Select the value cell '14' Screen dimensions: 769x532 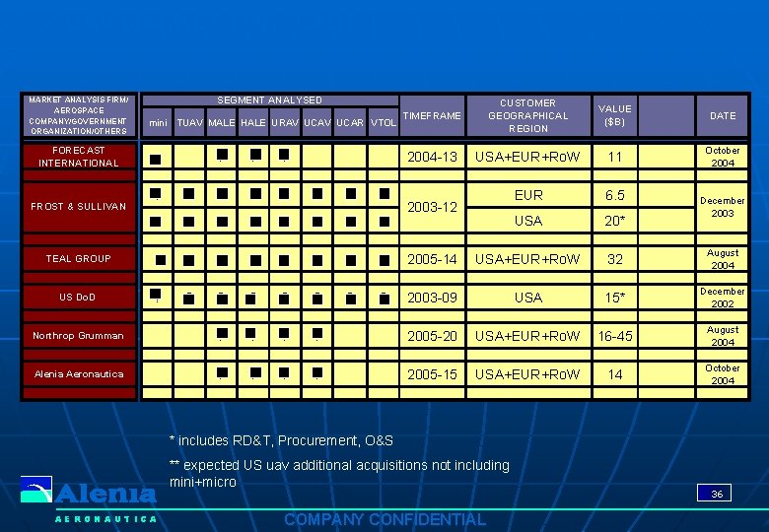[615, 374]
